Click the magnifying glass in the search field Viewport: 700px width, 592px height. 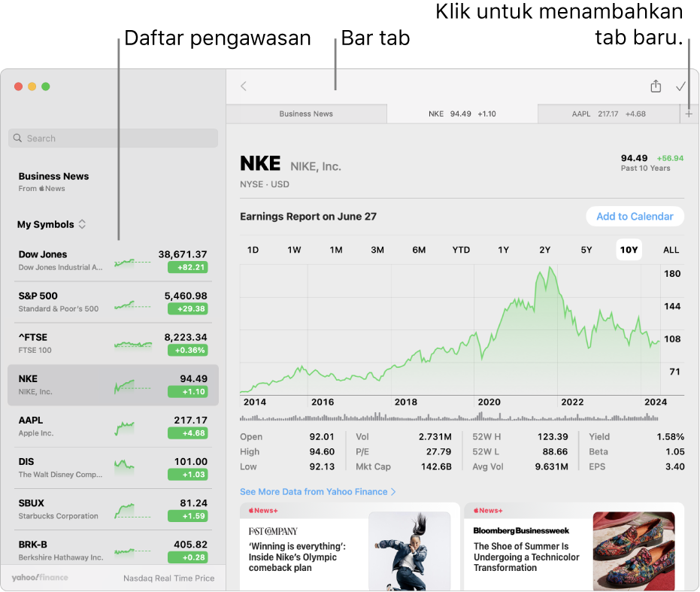18,138
